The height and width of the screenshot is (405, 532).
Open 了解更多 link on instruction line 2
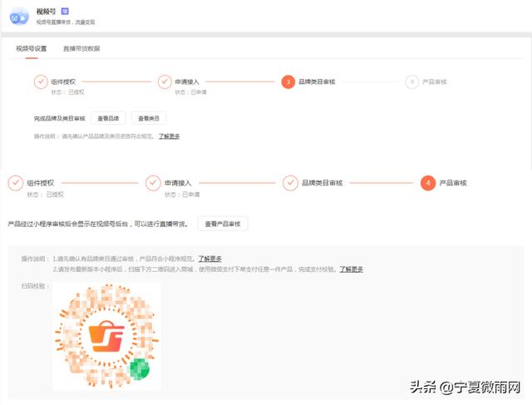tap(351, 269)
